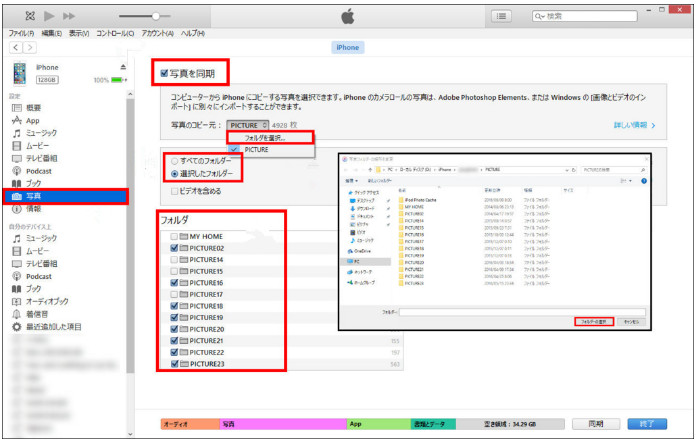Viewport: 697px width, 442px height.
Task: Open the list view icon near search
Action: pyautogui.click(x=501, y=16)
